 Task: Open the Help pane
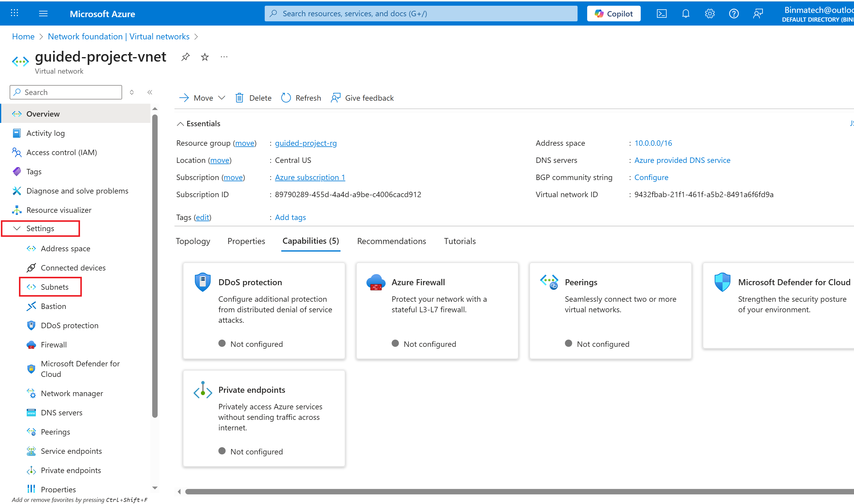pyautogui.click(x=733, y=13)
